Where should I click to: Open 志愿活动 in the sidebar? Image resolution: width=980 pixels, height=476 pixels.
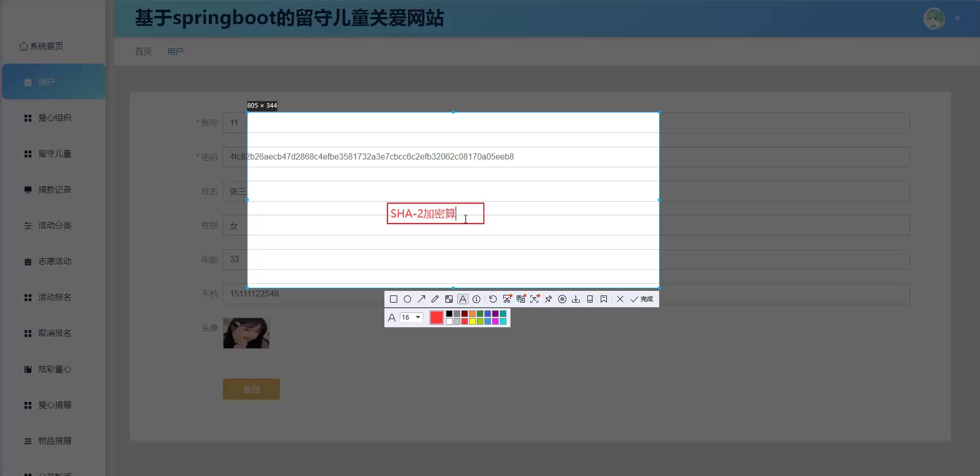pyautogui.click(x=54, y=262)
